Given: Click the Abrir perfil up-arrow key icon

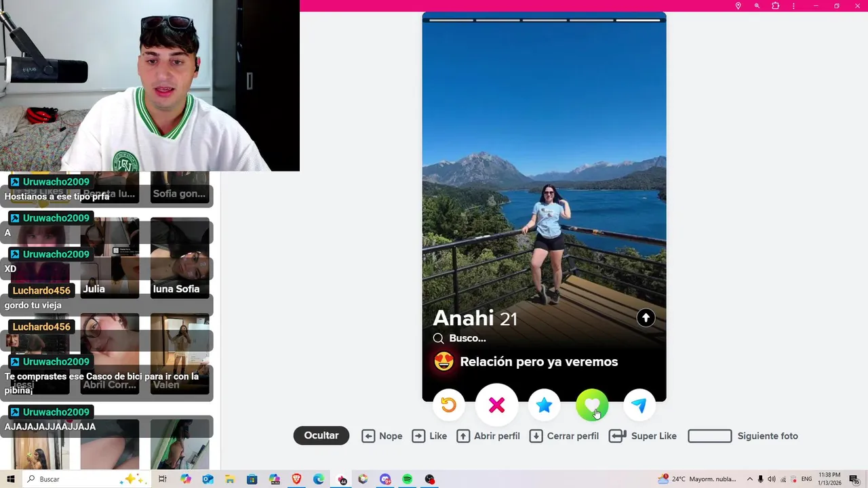Looking at the screenshot, I should click(x=463, y=436).
